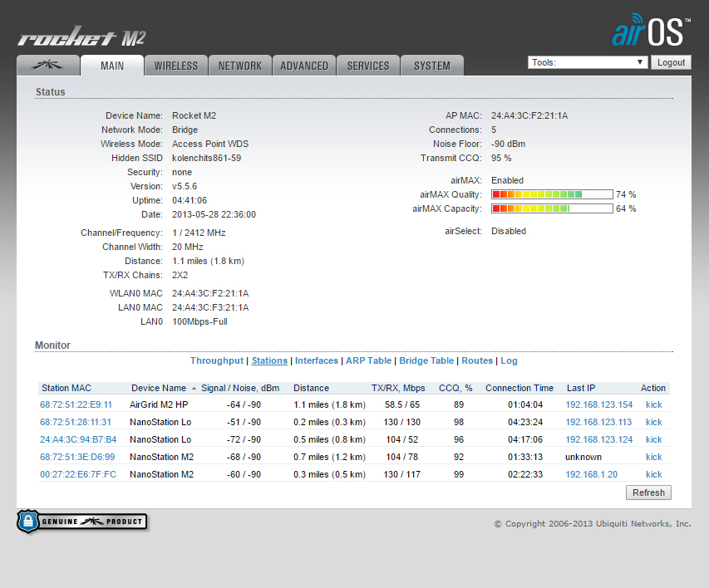Open station MAC 68:72:51:3E:D6:99
Screen dimensions: 709x588
coord(77,457)
